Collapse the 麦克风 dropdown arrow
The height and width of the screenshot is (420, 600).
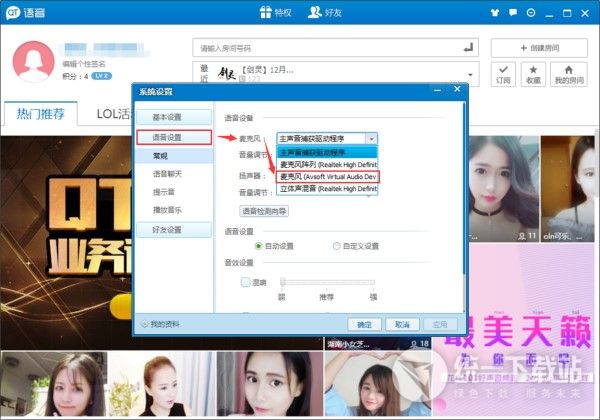pos(371,139)
